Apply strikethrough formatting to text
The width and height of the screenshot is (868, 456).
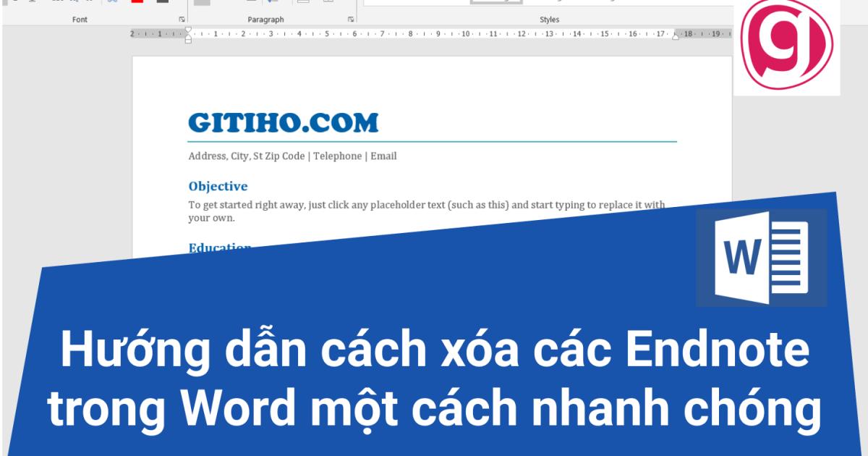pos(58,3)
